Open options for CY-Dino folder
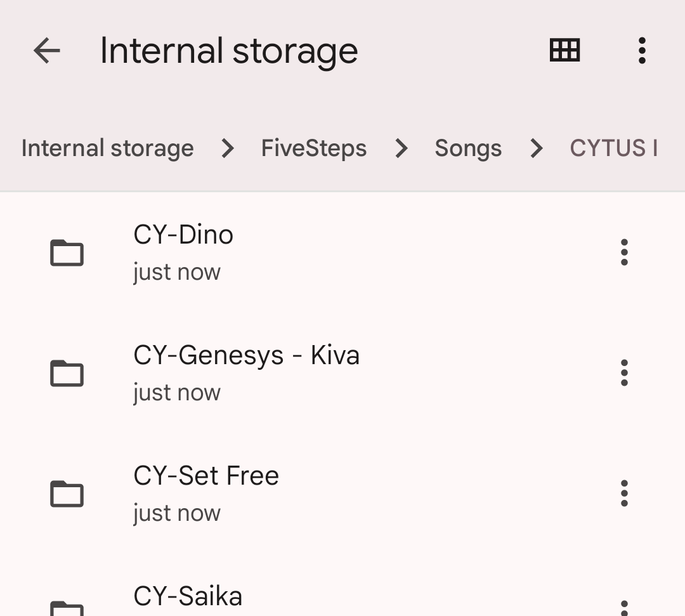The height and width of the screenshot is (616, 685). click(624, 252)
